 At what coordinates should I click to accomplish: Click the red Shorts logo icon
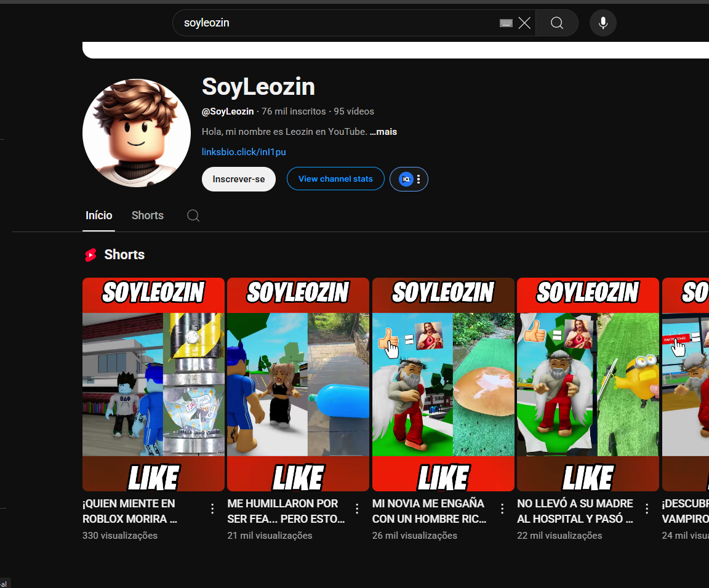pos(90,255)
